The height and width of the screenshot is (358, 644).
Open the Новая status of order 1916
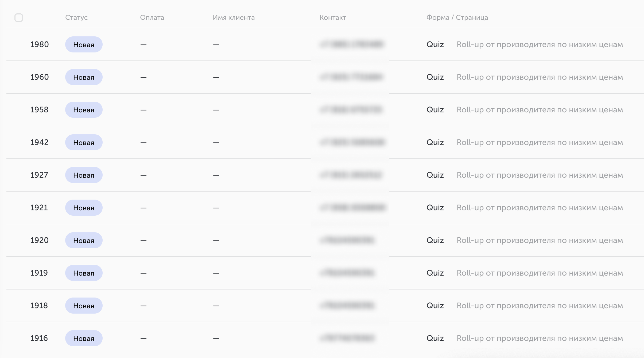coord(84,338)
